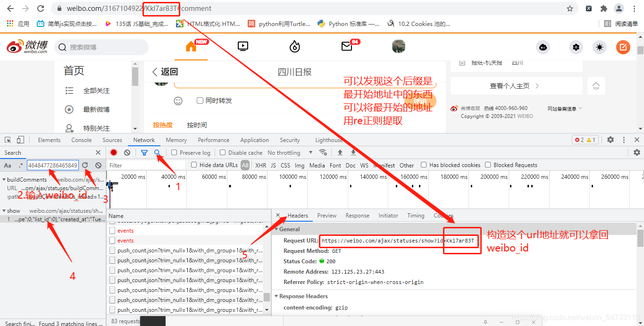Filter requests by All type
This screenshot has height=326, width=644.
(245, 165)
